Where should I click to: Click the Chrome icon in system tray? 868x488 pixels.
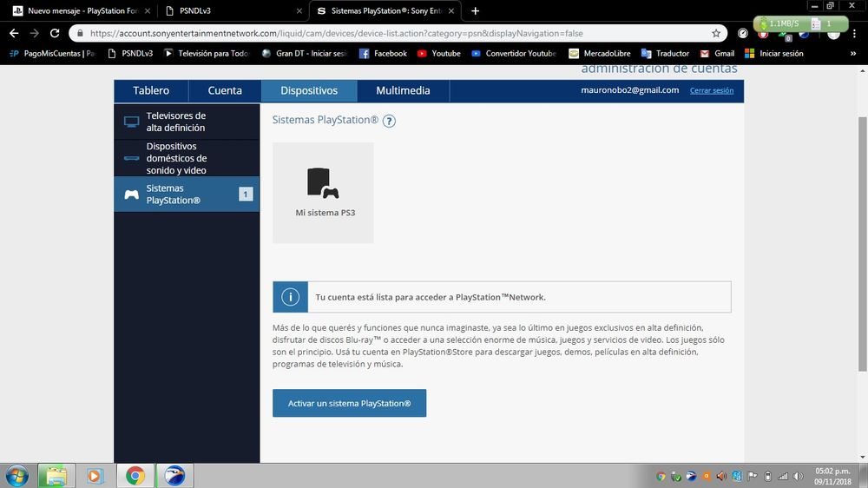tap(661, 477)
